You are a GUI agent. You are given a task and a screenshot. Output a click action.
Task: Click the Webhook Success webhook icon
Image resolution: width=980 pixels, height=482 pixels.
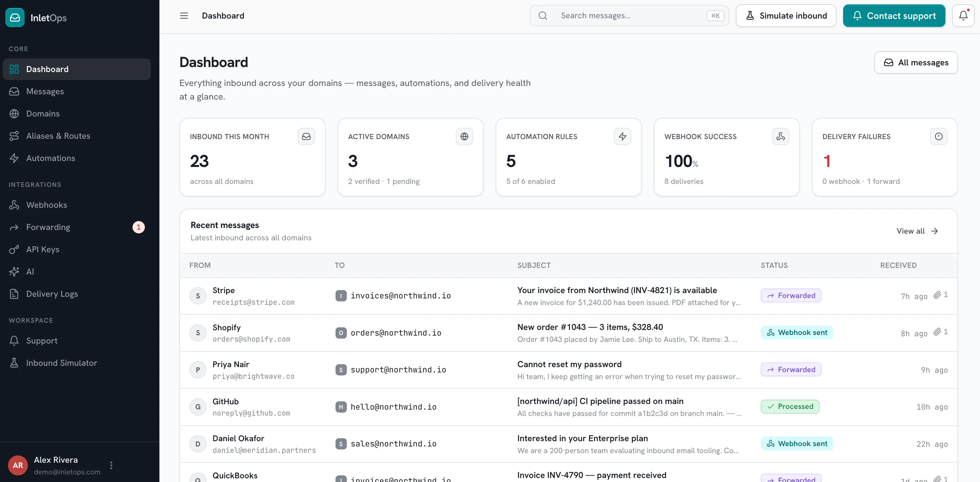point(780,136)
